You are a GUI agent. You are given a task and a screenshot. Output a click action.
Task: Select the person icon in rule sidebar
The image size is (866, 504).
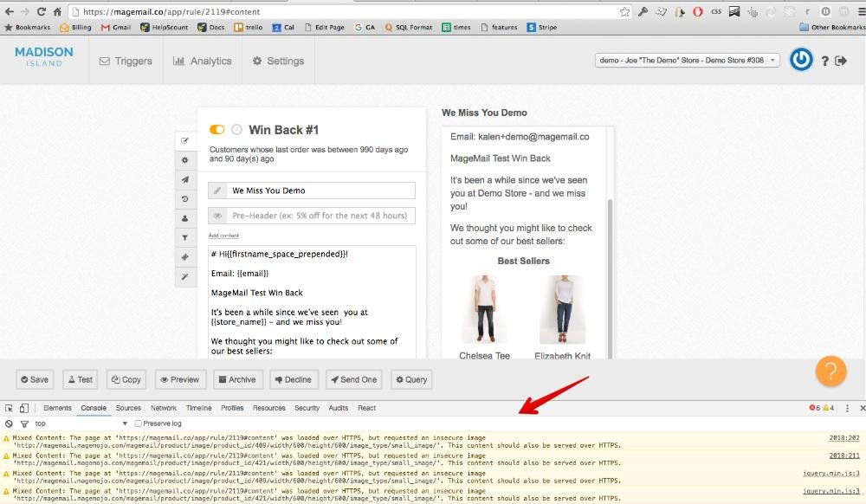pos(184,218)
